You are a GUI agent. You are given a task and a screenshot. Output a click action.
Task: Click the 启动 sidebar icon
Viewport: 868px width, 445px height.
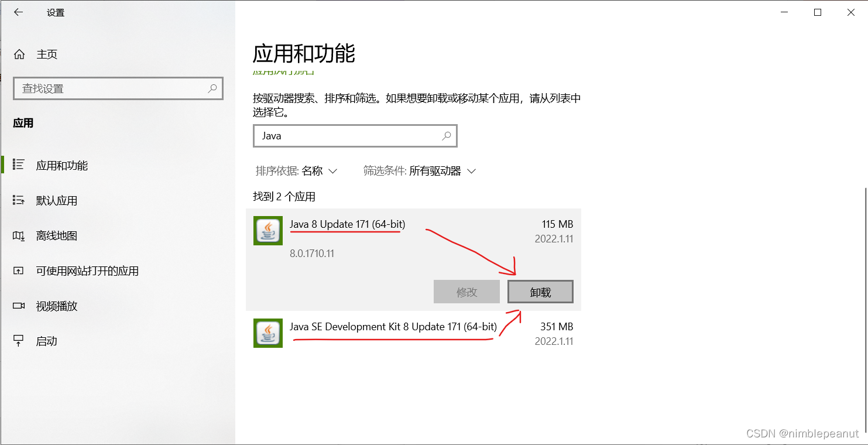[19, 341]
